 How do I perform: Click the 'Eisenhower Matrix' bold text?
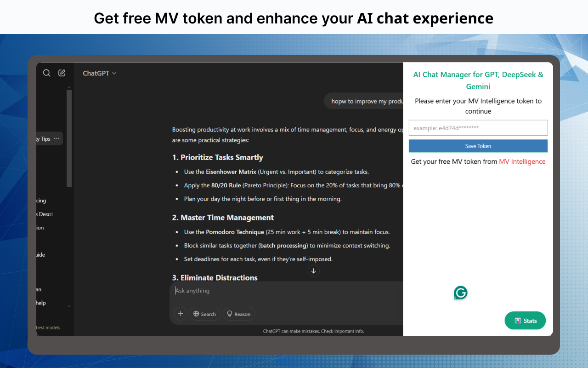pyautogui.click(x=231, y=172)
